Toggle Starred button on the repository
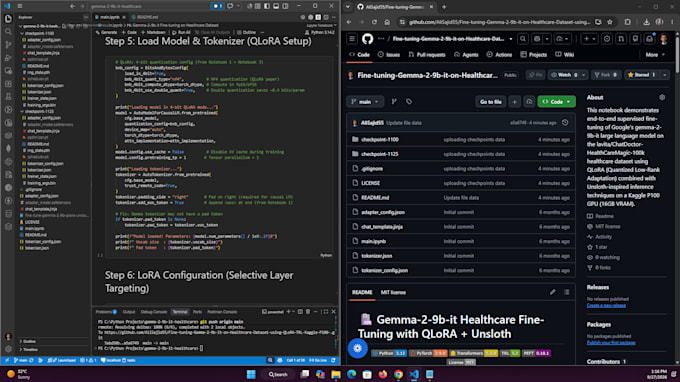The height and width of the screenshot is (382, 680). 641,75
